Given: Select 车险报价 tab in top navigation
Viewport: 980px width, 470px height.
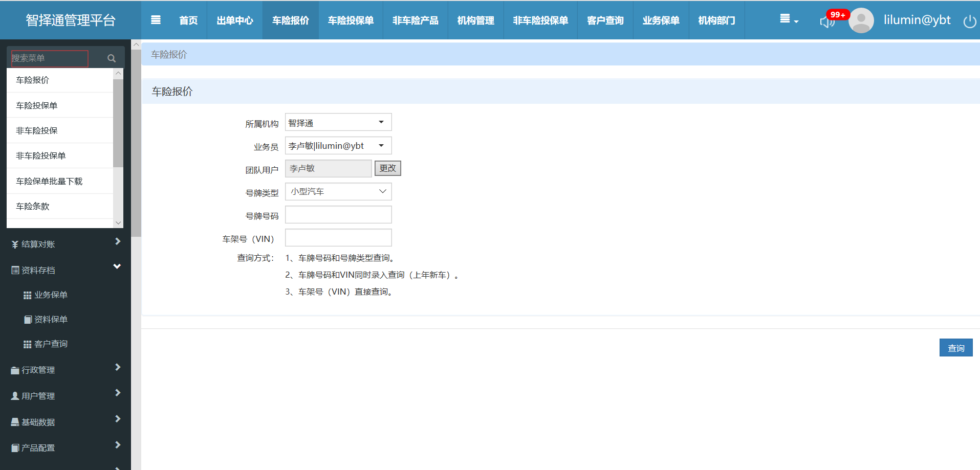Looking at the screenshot, I should (x=291, y=20).
